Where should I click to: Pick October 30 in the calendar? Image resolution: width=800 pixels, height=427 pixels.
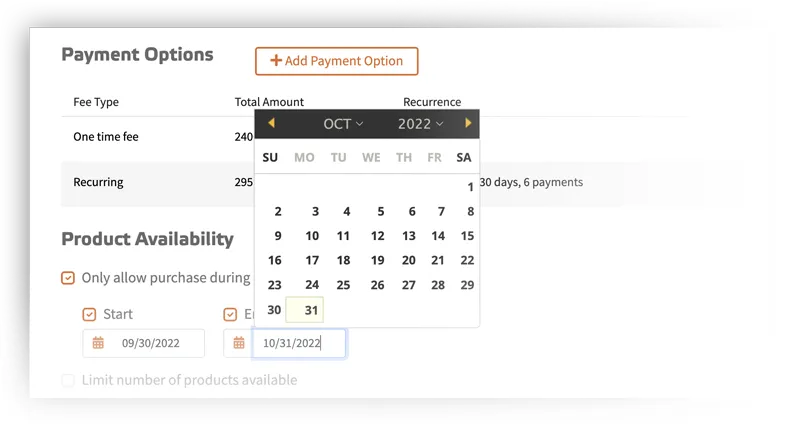pyautogui.click(x=274, y=310)
